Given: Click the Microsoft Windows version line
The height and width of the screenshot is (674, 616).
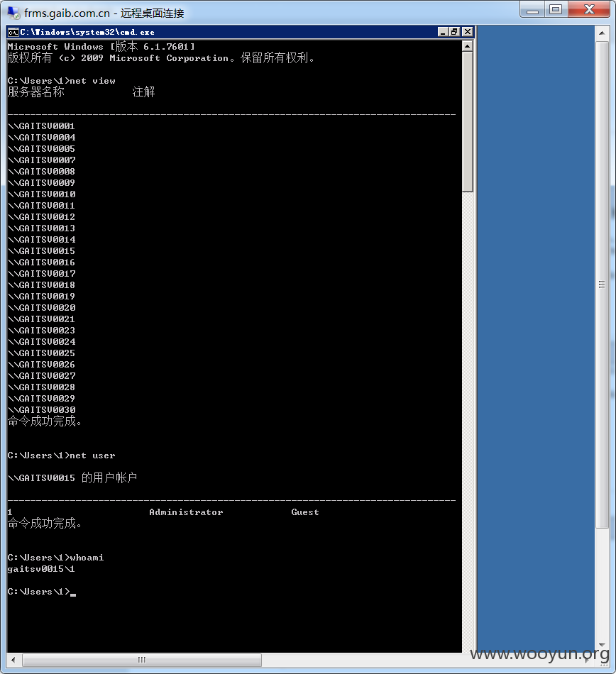Looking at the screenshot, I should pos(101,46).
